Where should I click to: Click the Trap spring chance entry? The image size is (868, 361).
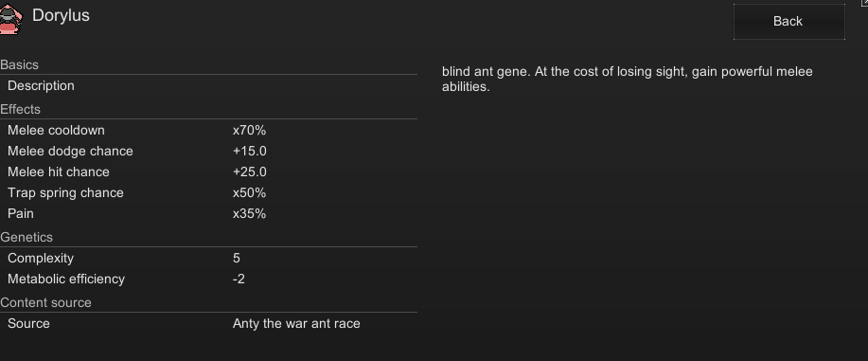coord(208,193)
